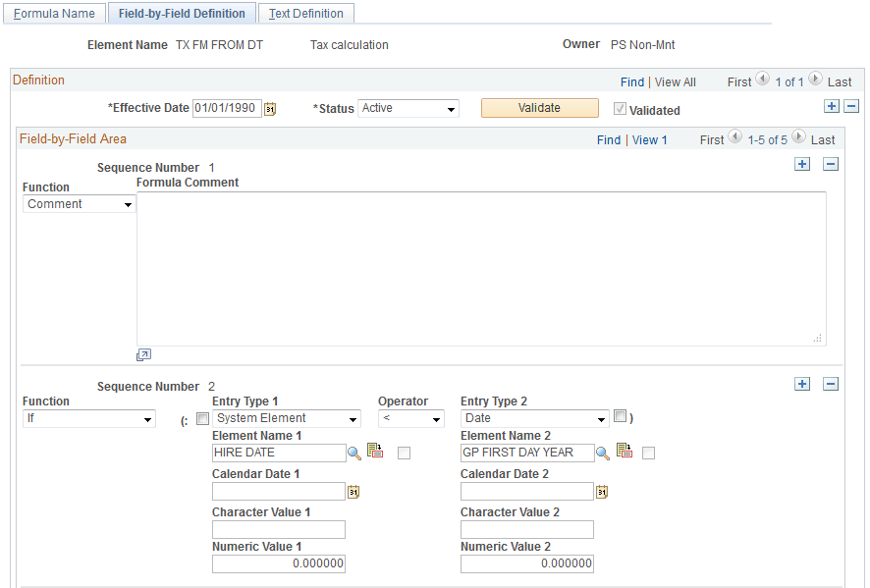Viewport: 870px width, 588px height.
Task: Click the Numeric Value 1 field
Action: tap(279, 563)
